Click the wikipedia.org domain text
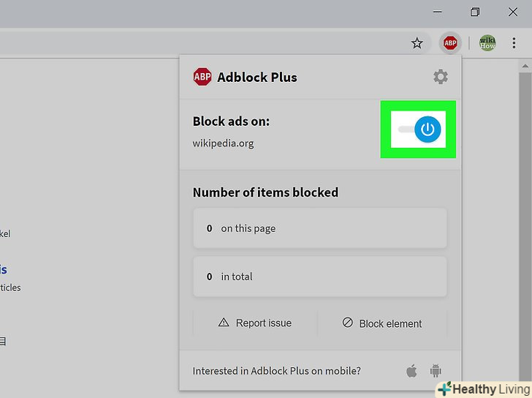 [223, 143]
